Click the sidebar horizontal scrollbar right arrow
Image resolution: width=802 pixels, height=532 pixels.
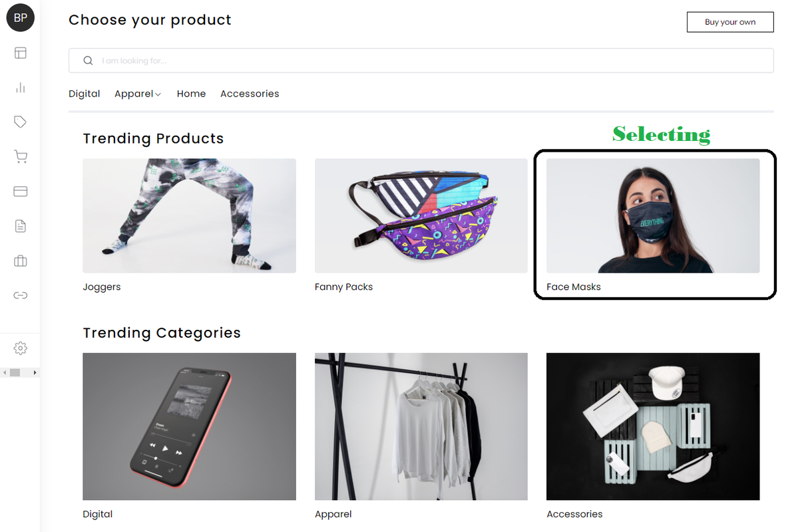(35, 372)
